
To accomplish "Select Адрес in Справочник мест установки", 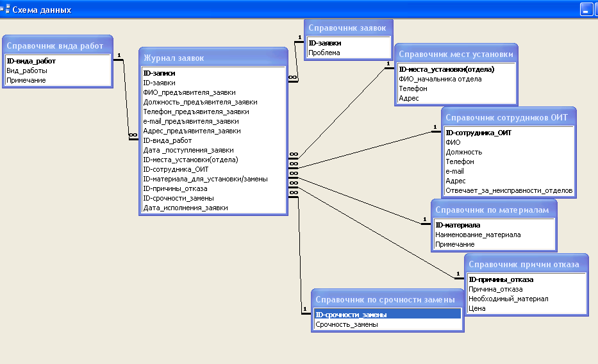I will pos(456,98).
